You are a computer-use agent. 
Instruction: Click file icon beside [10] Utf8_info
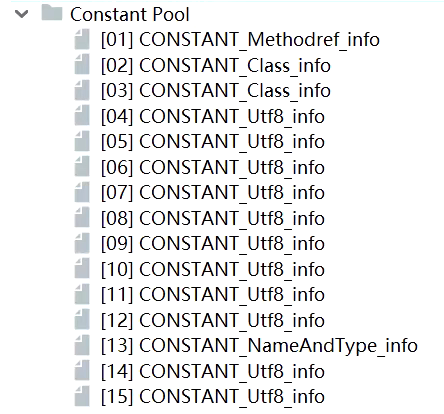82,269
